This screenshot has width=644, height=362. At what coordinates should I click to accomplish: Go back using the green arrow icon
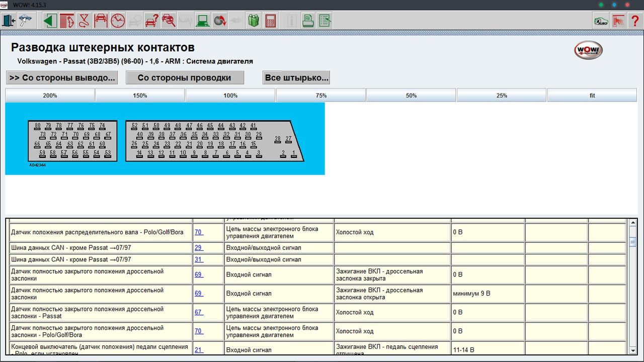click(x=49, y=21)
